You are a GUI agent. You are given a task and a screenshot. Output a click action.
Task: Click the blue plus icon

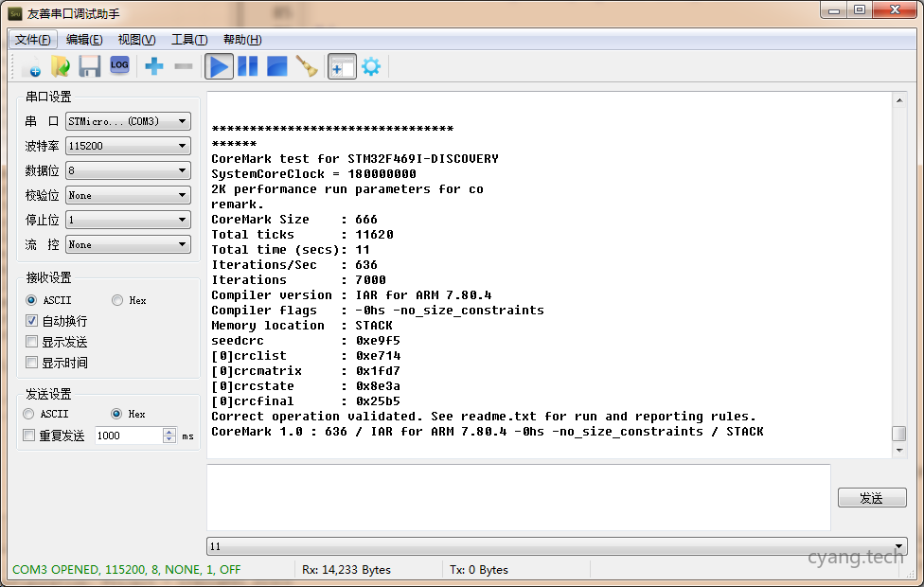(154, 66)
